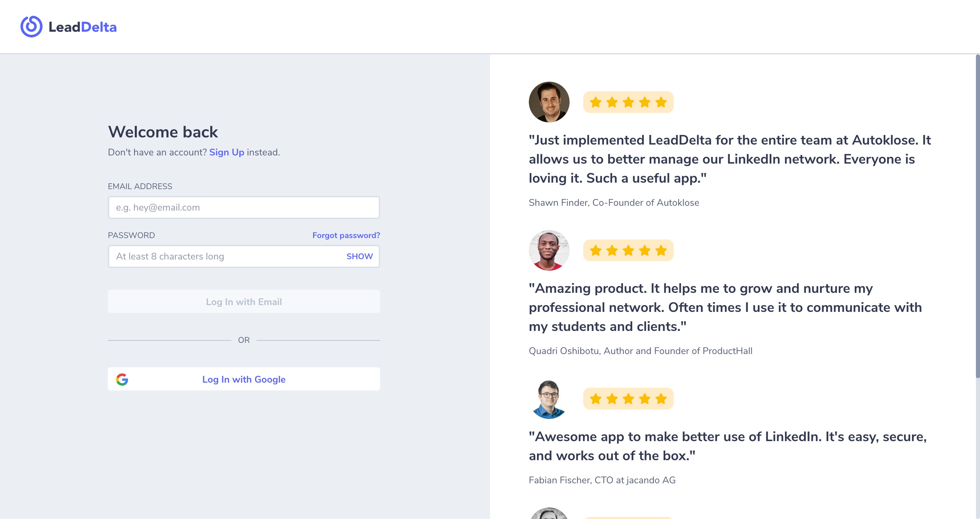Open Fabian Fischer's profile photo
The image size is (980, 519).
pos(549,399)
